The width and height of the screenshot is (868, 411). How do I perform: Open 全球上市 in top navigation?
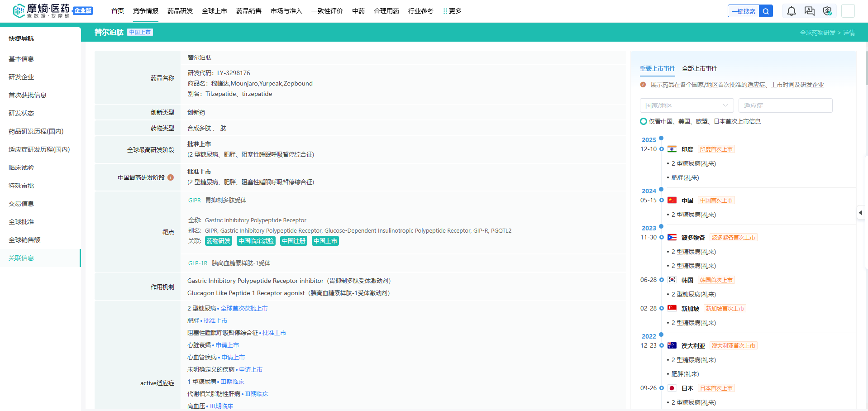pos(215,11)
